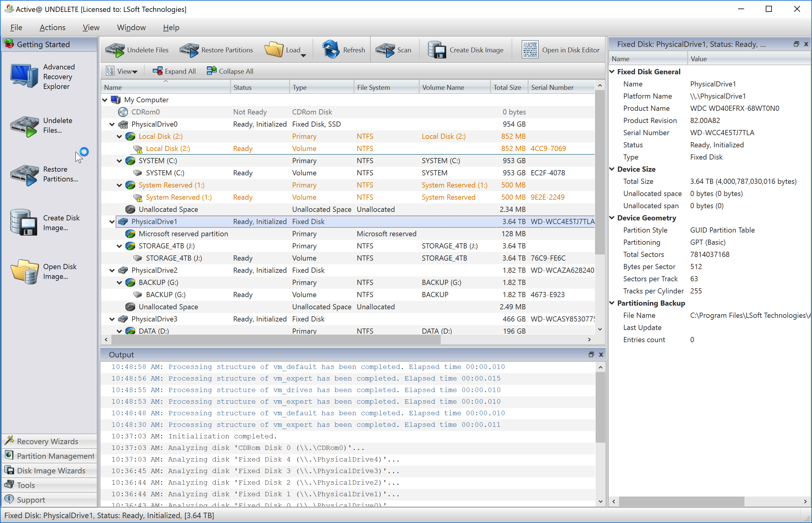This screenshot has height=523, width=812.
Task: Click the Getting Started sidebar item
Action: coord(50,44)
